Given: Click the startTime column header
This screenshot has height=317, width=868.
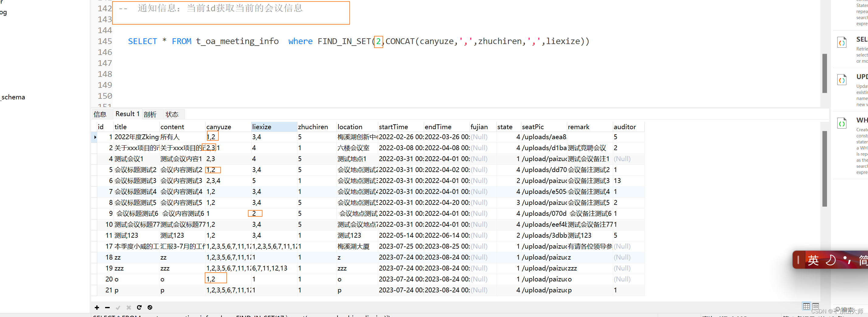Looking at the screenshot, I should click(x=401, y=127).
